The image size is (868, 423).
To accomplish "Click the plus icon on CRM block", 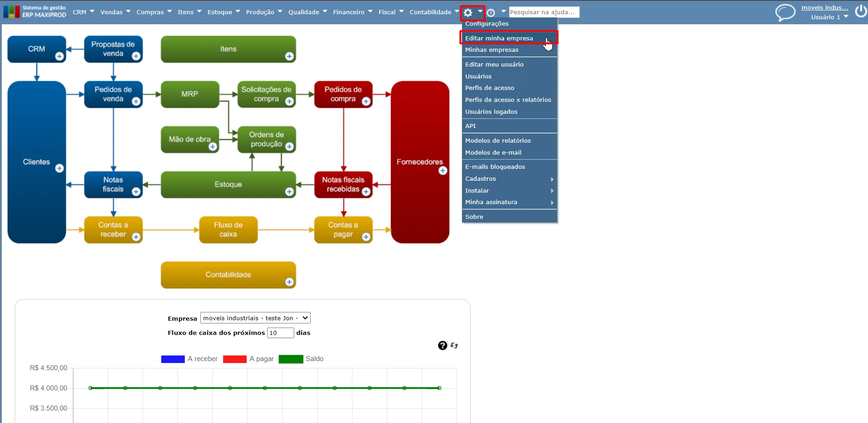I will 60,56.
